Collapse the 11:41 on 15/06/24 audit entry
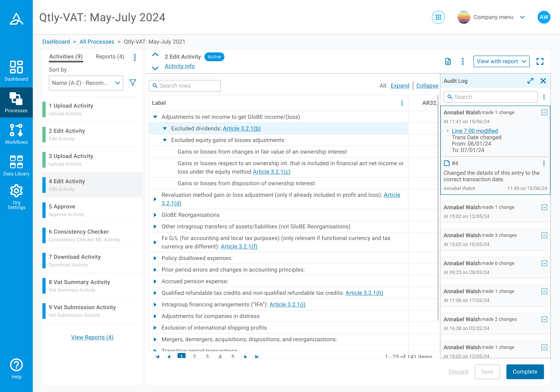560x392 pixels. 544,112
